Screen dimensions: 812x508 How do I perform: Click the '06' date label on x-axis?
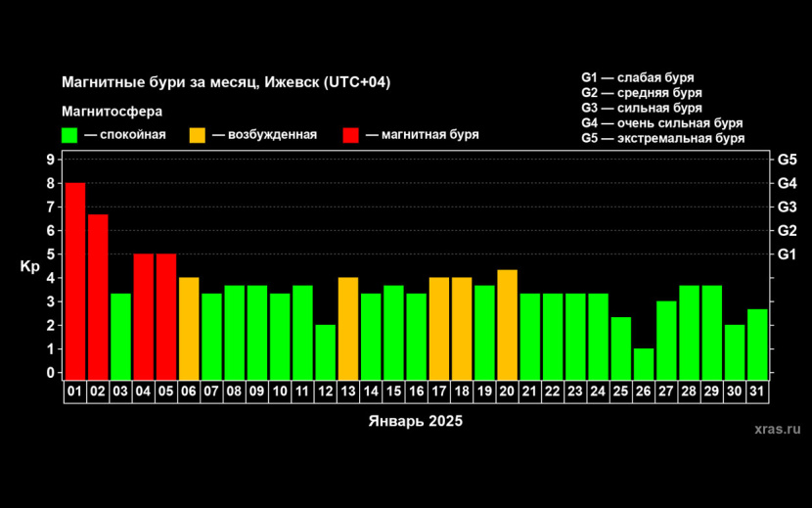[x=189, y=392]
